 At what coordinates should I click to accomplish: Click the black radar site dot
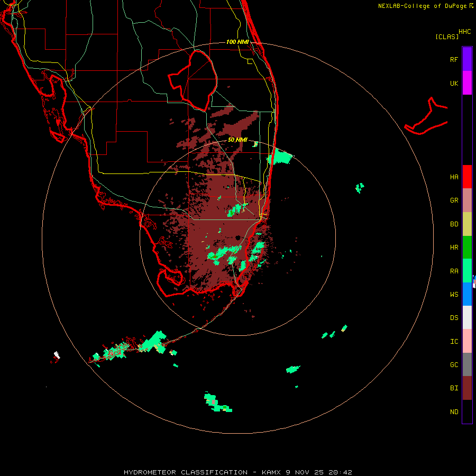(x=237, y=237)
